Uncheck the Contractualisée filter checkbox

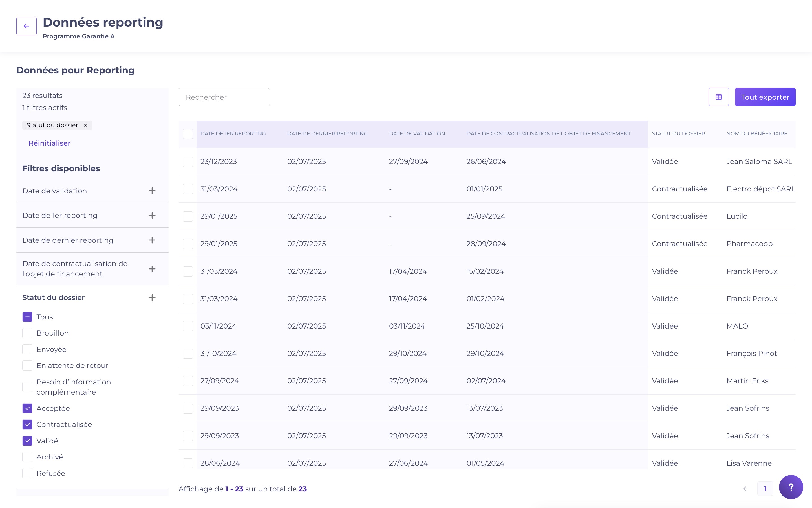[x=27, y=425]
